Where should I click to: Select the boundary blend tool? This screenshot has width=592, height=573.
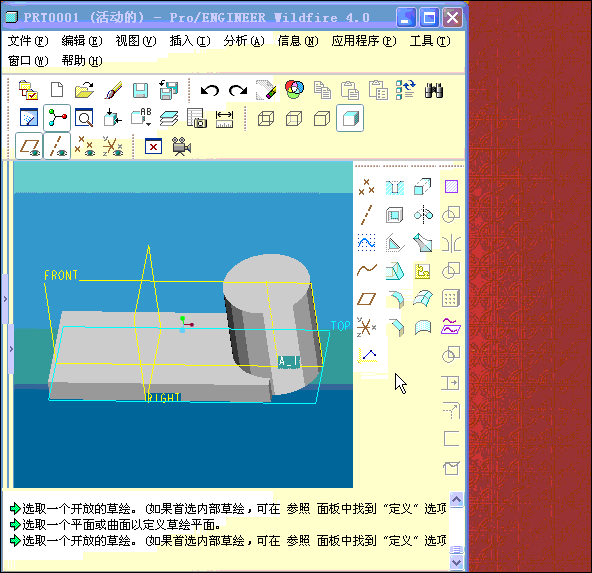[423, 299]
